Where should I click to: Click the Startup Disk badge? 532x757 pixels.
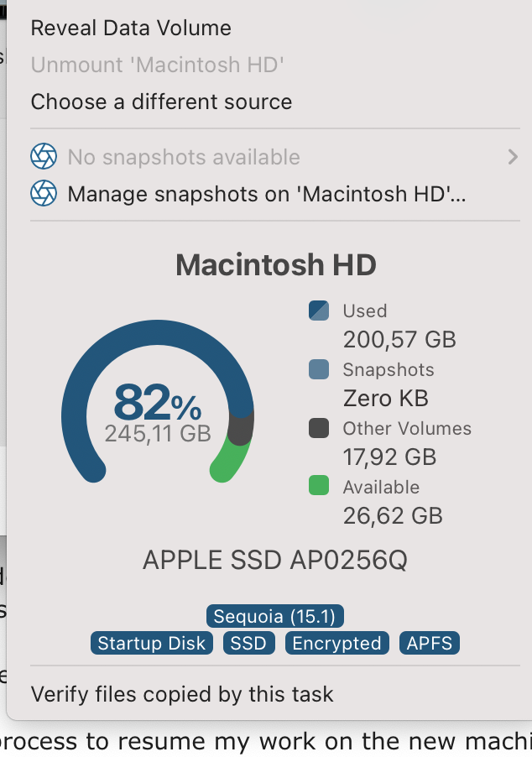152,643
